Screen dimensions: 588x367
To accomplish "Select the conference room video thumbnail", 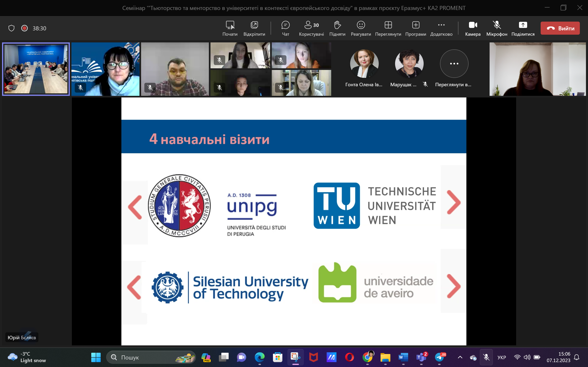I will tap(36, 69).
